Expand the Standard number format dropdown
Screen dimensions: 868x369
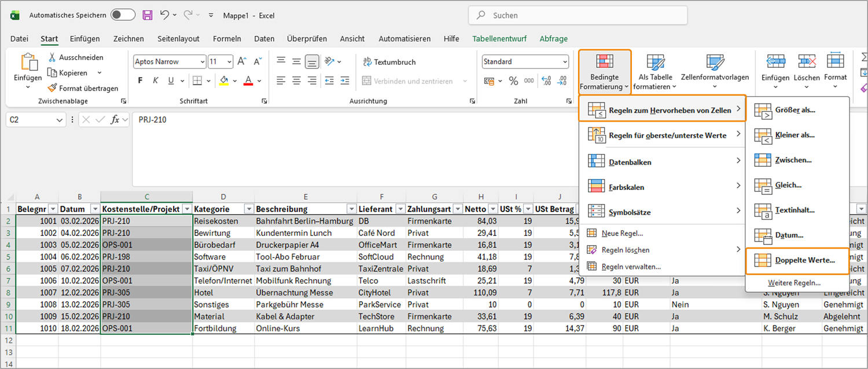(x=564, y=61)
